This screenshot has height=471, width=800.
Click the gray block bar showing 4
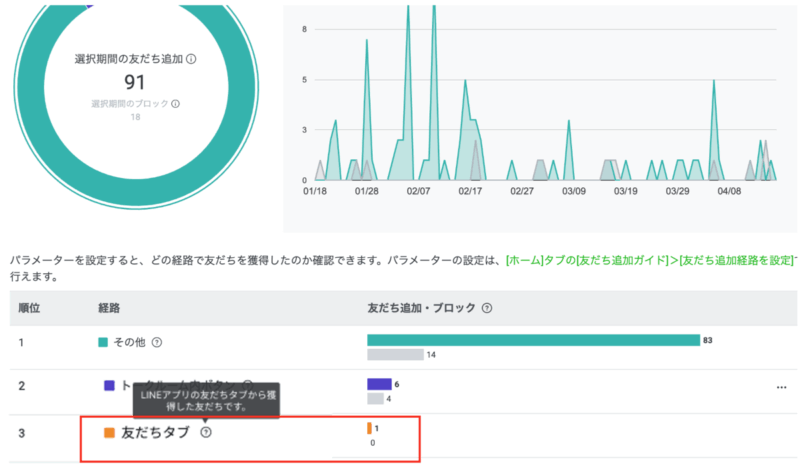tap(376, 399)
